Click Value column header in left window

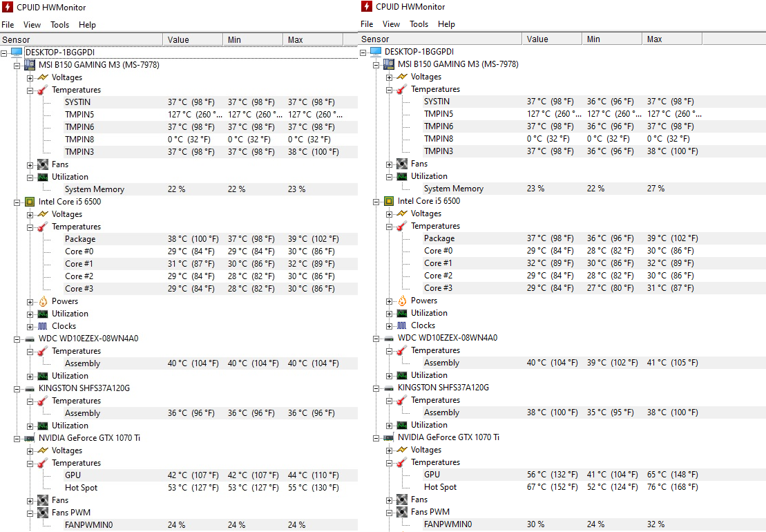coord(193,39)
